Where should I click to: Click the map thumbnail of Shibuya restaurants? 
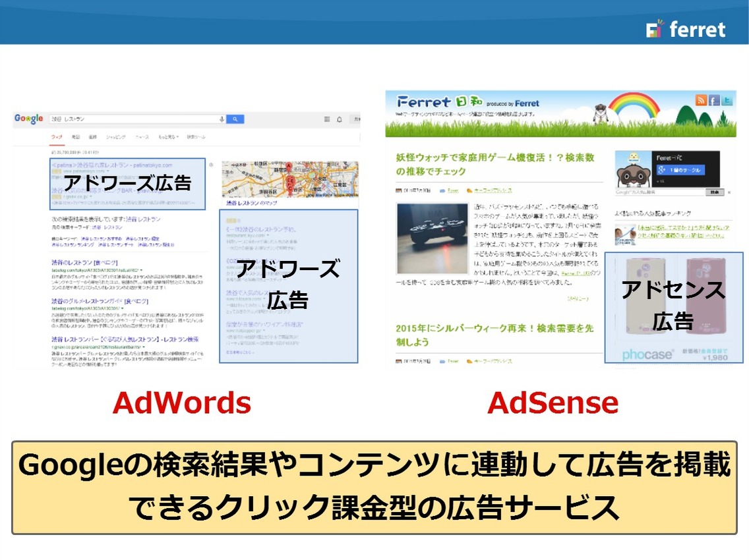point(290,179)
